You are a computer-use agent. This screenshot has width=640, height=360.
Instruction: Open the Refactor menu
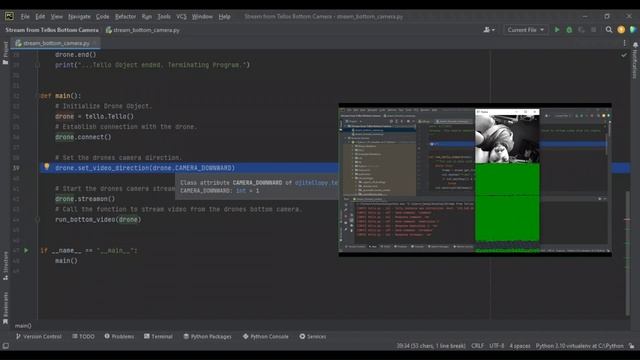click(x=125, y=17)
